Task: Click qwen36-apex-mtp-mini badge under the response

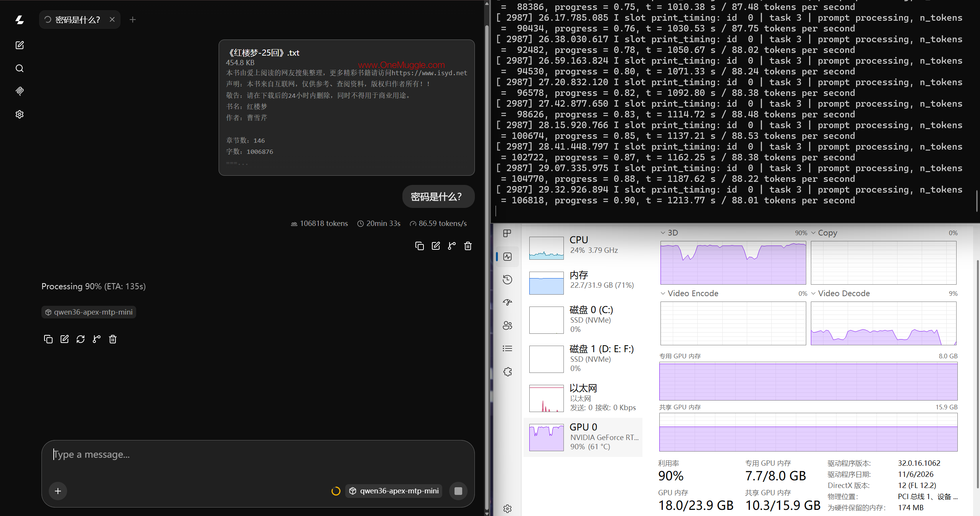Action: tap(89, 312)
